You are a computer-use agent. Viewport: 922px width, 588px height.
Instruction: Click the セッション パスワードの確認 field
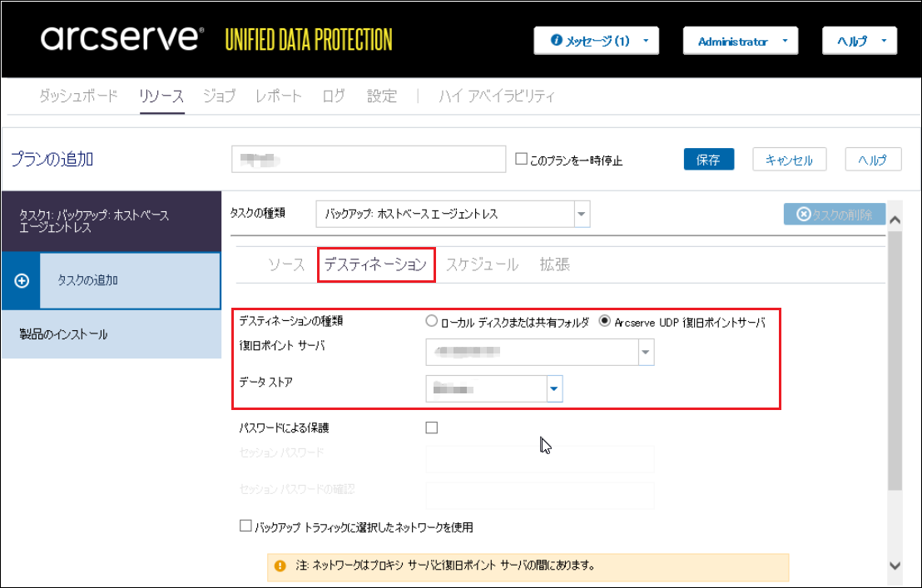coord(540,496)
